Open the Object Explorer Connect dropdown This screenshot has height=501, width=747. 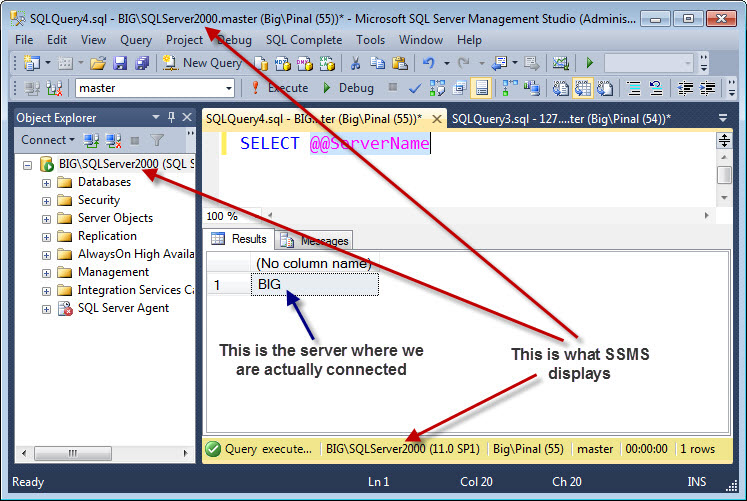(48, 140)
